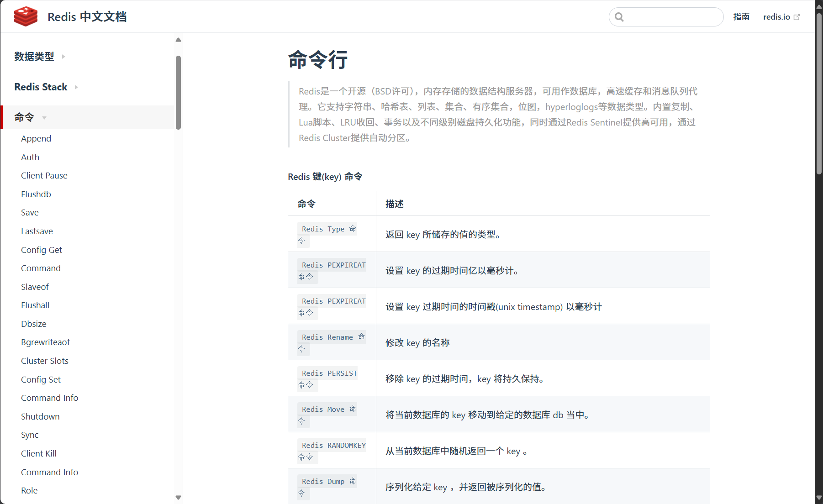
Task: Click the 命令行 page heading
Action: pyautogui.click(x=318, y=59)
